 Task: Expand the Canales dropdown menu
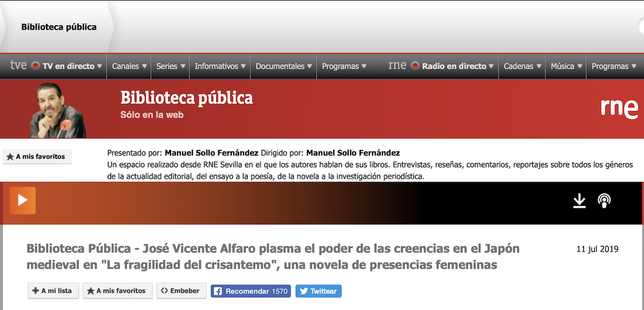129,66
